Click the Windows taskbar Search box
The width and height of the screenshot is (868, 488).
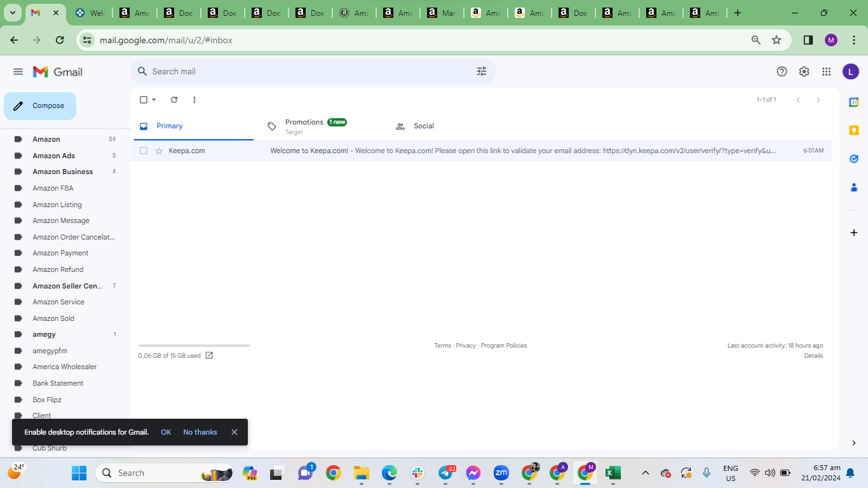click(x=165, y=473)
